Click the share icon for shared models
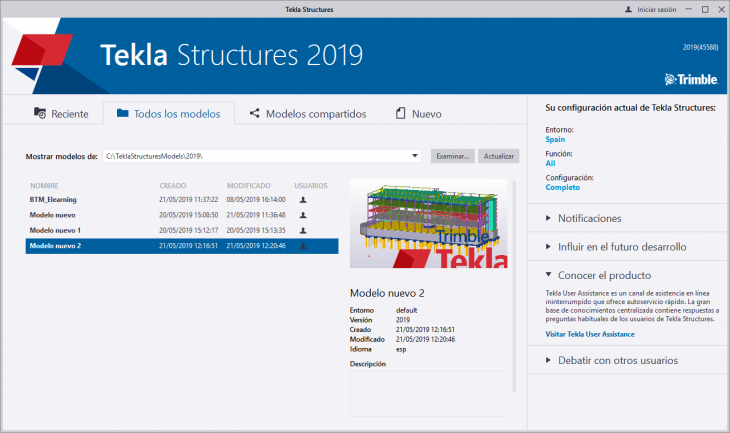The height and width of the screenshot is (433, 730). pyautogui.click(x=254, y=113)
